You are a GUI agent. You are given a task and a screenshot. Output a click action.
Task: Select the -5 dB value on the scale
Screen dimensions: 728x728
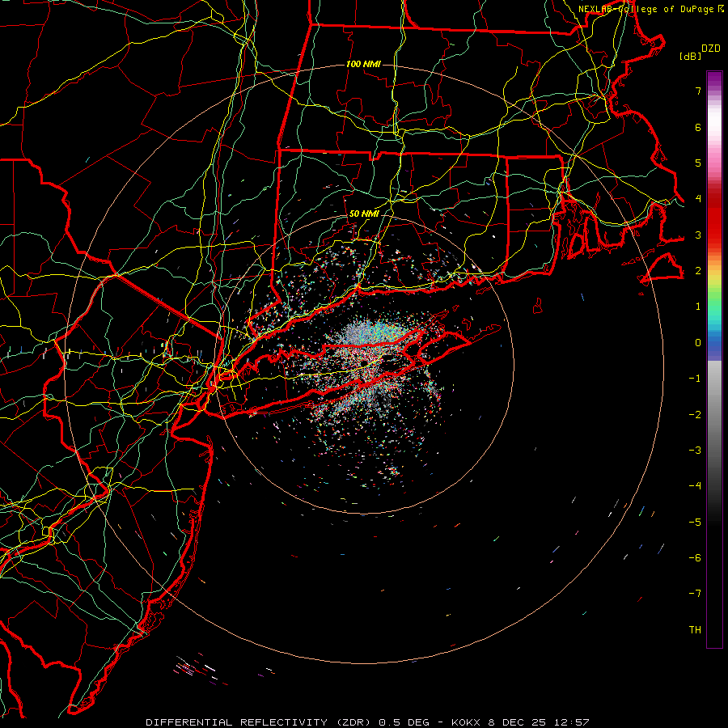tap(695, 522)
